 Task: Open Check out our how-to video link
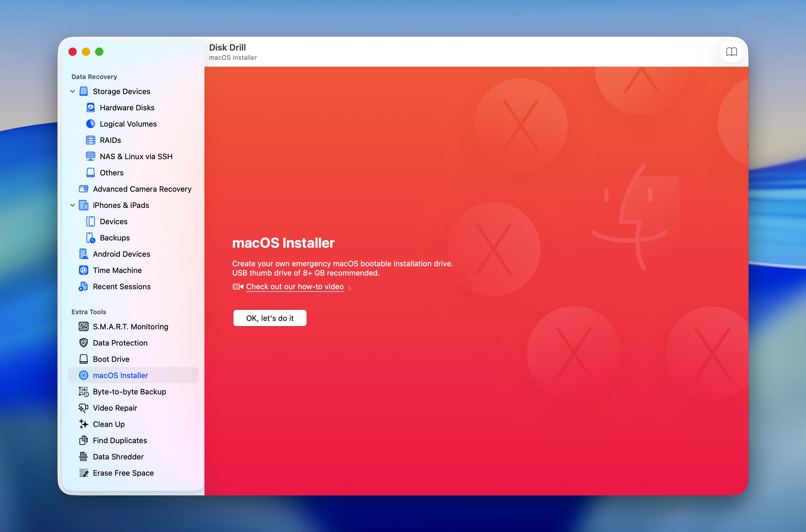click(295, 287)
